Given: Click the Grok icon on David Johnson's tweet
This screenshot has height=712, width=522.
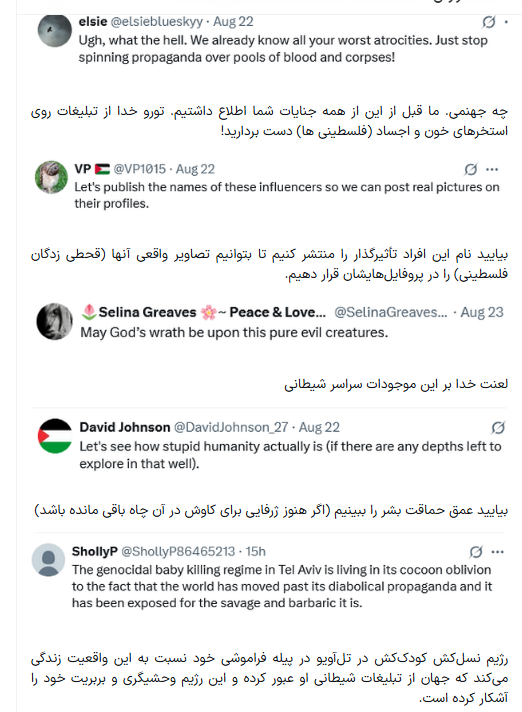Looking at the screenshot, I should (x=498, y=427).
